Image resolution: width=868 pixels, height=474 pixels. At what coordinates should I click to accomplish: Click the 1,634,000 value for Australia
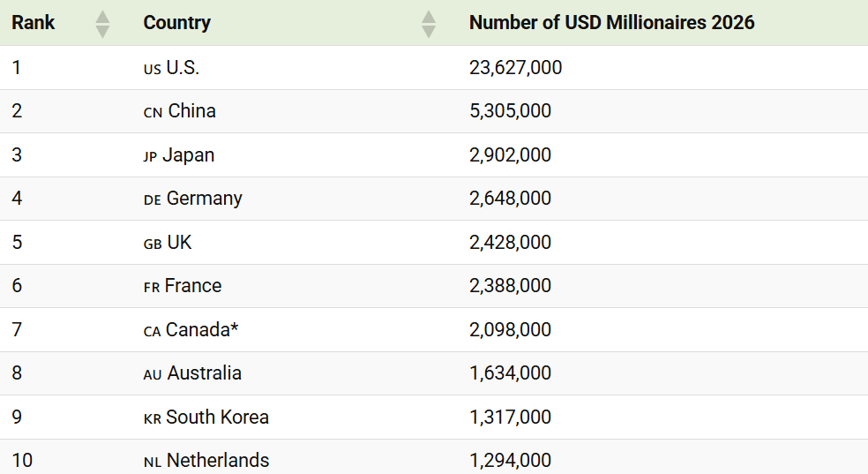[511, 373]
